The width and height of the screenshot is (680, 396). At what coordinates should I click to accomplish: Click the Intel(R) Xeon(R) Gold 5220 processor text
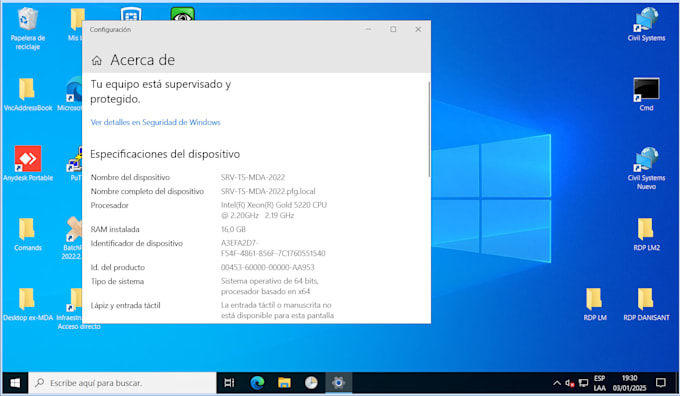click(274, 210)
